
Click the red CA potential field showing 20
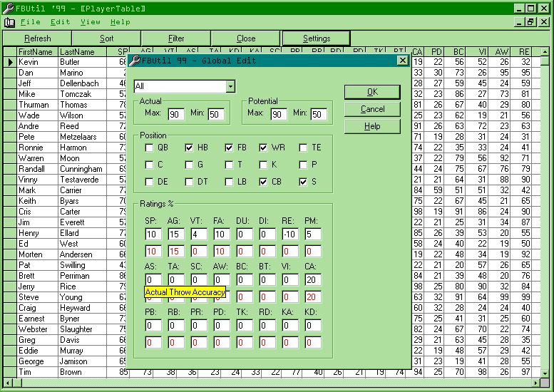313,297
